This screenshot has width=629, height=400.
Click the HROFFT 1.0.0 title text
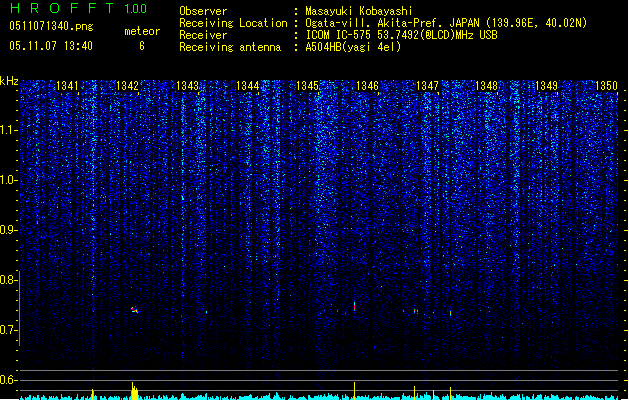(x=78, y=8)
